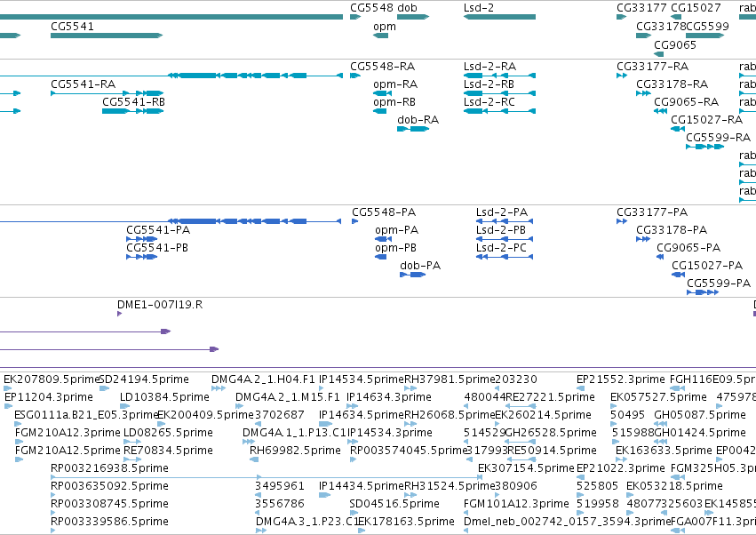
Task: Click the CG33178 gene label
Action: (661, 26)
